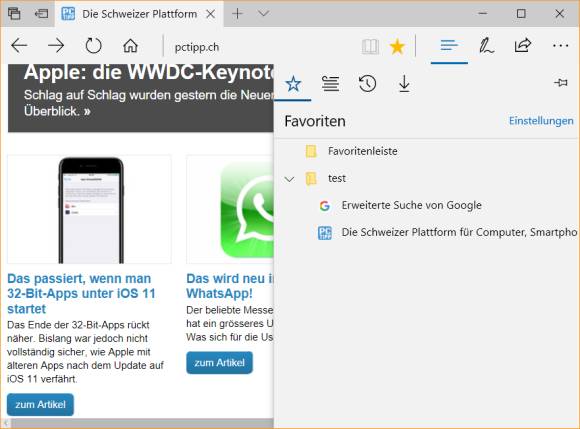Click the horizontal scrollbar at page bottom
Image resolution: width=580 pixels, height=429 pixels.
pyautogui.click(x=139, y=423)
